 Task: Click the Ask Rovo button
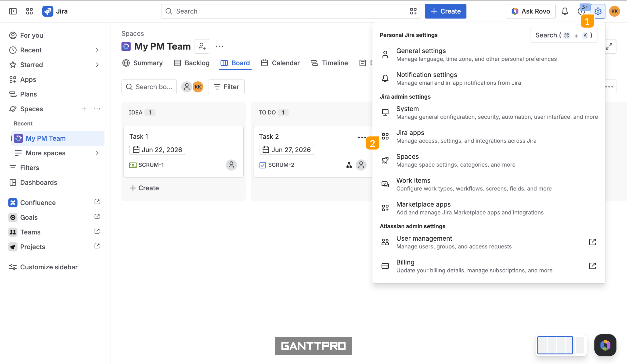click(x=530, y=11)
